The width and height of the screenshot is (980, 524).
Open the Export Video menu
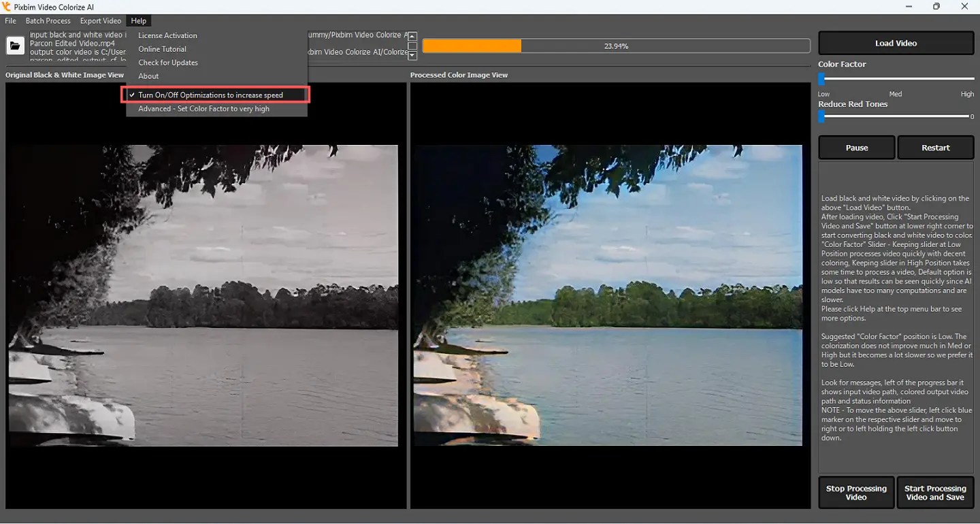[100, 20]
